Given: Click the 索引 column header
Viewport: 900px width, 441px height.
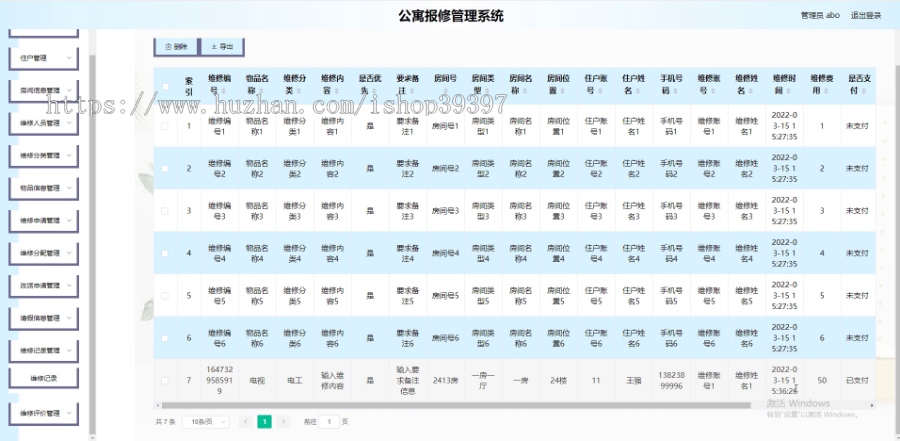Looking at the screenshot, I should tap(189, 87).
